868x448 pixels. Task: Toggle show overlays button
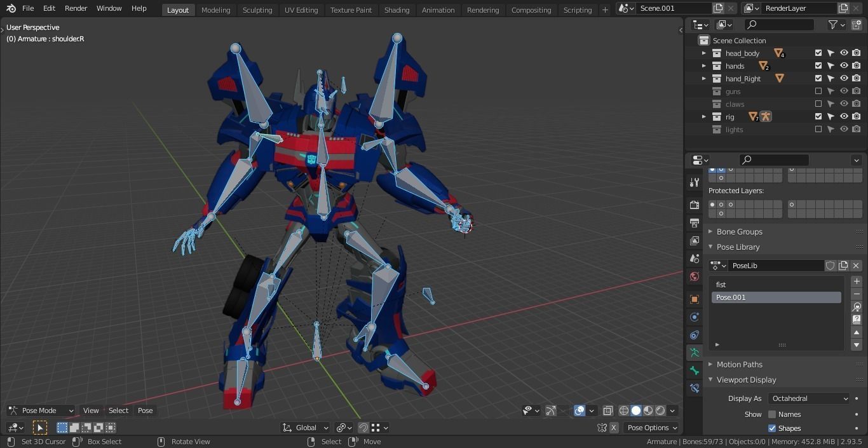580,411
